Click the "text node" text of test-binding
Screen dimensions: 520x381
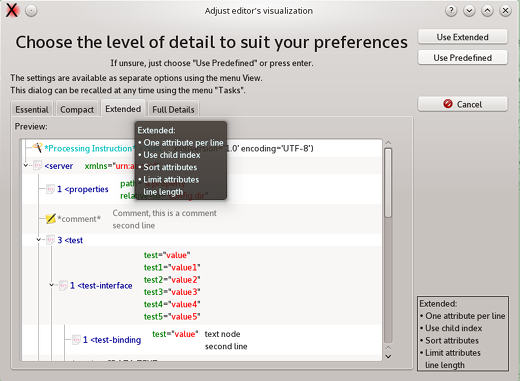tap(222, 334)
